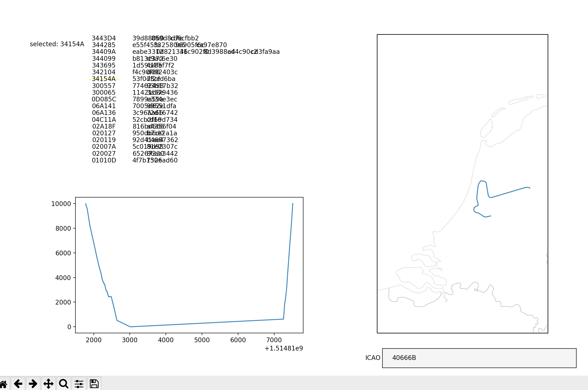Viewport: 588px width, 390px height.
Task: Click the Forward arrow toolbar icon
Action: (33, 383)
